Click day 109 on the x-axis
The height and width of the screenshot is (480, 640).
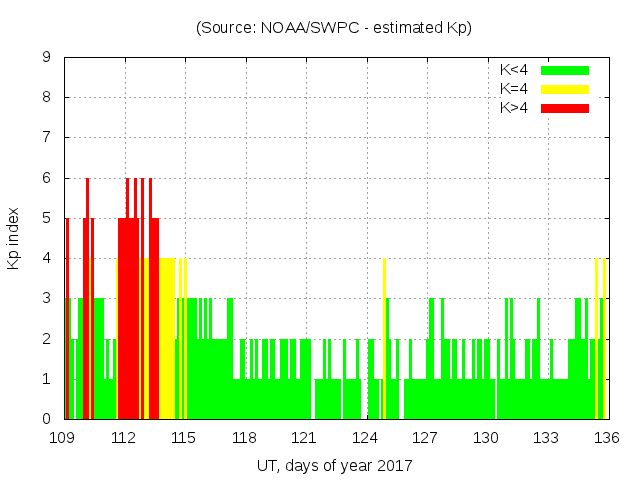tap(64, 438)
